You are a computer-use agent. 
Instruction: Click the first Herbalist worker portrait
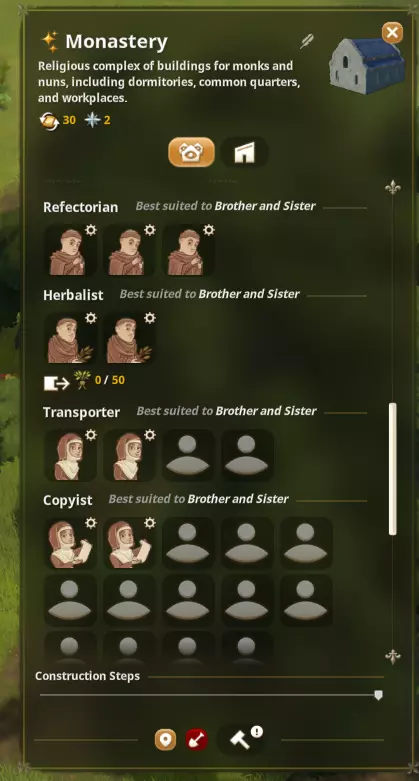click(70, 339)
